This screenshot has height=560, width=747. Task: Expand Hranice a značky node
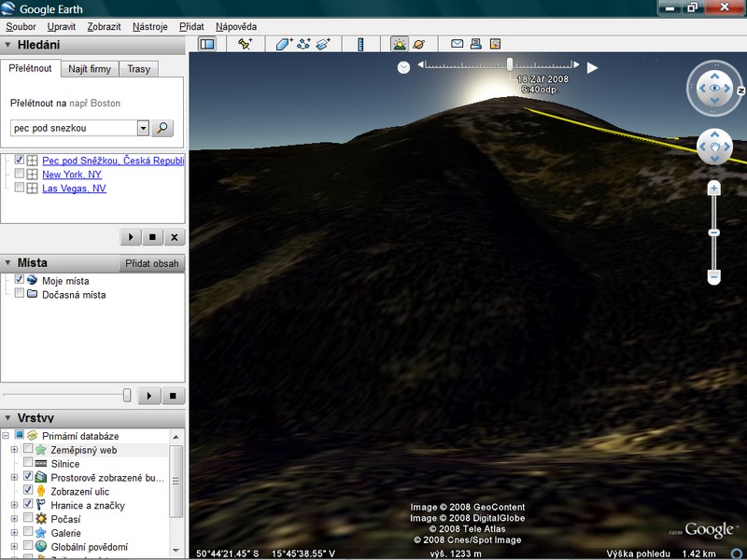pyautogui.click(x=14, y=505)
